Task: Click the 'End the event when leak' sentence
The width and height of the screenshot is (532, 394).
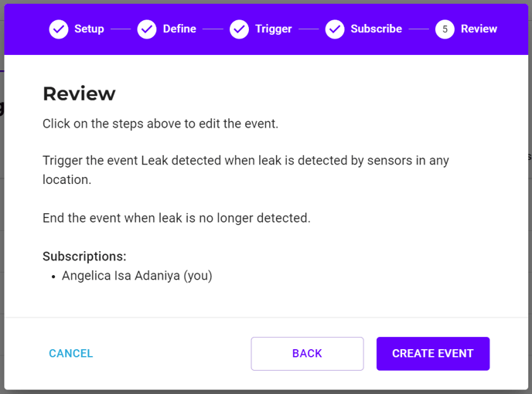Action: (x=176, y=218)
